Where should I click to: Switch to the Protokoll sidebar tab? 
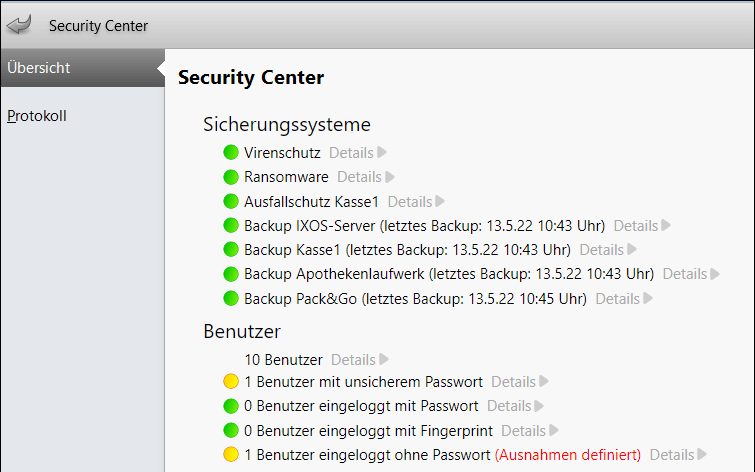37,116
